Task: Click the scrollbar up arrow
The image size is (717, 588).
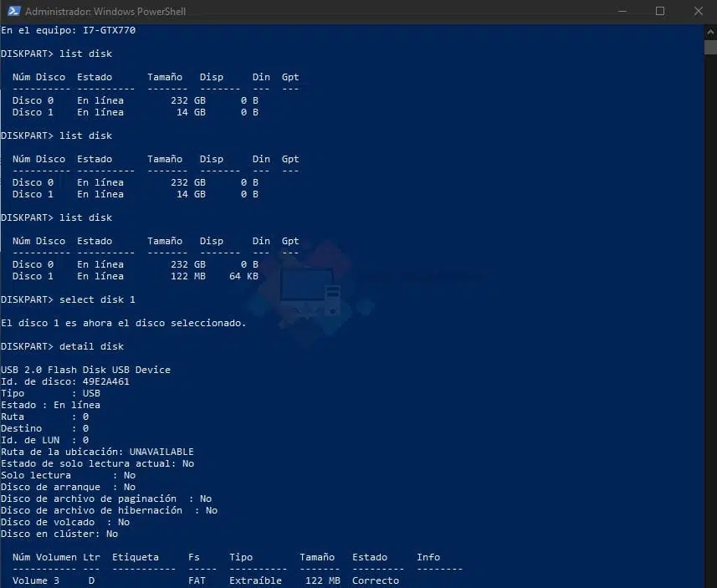Action: 710,33
